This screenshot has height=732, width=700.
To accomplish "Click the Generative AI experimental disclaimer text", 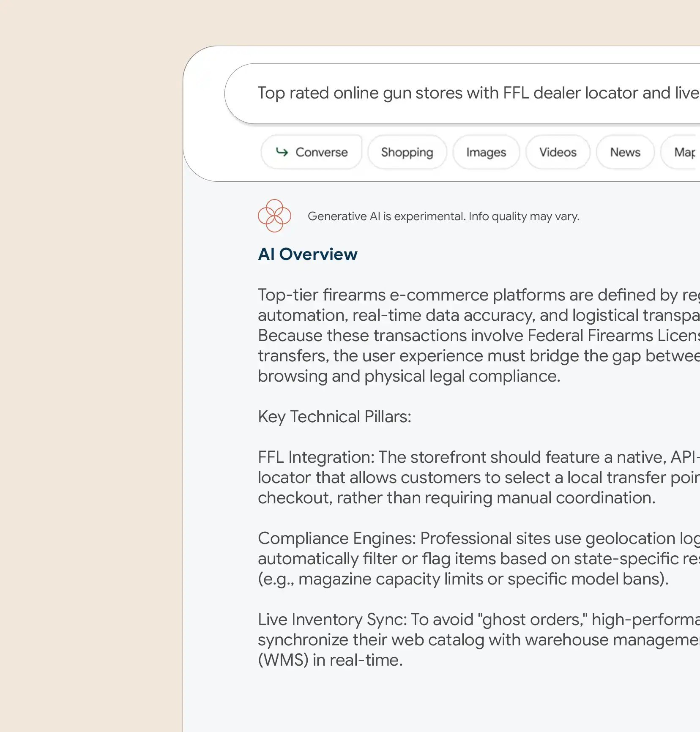I will tap(444, 216).
